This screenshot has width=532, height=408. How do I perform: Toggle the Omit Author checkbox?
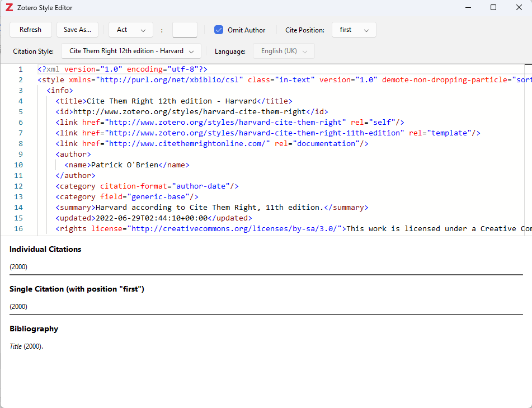tap(219, 30)
